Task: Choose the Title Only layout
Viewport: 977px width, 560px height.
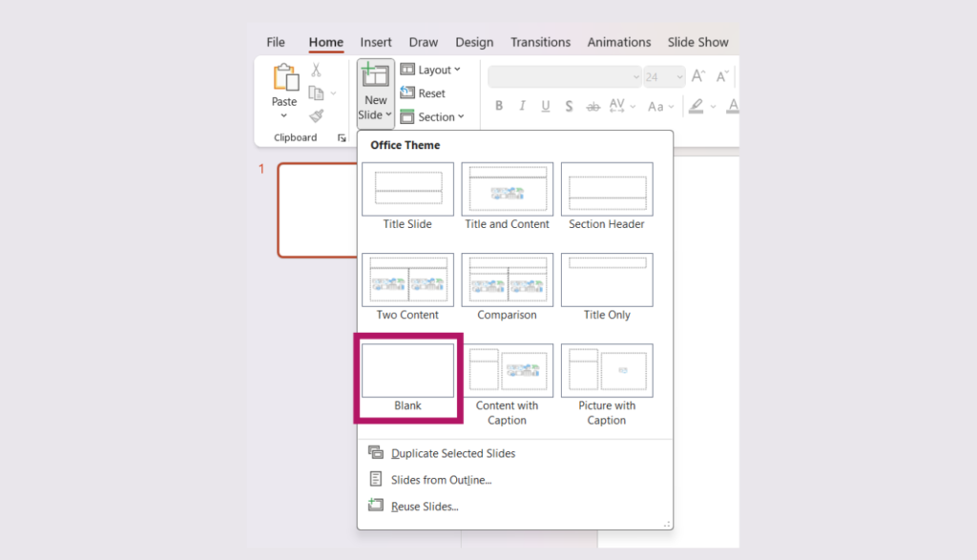Action: (x=607, y=287)
